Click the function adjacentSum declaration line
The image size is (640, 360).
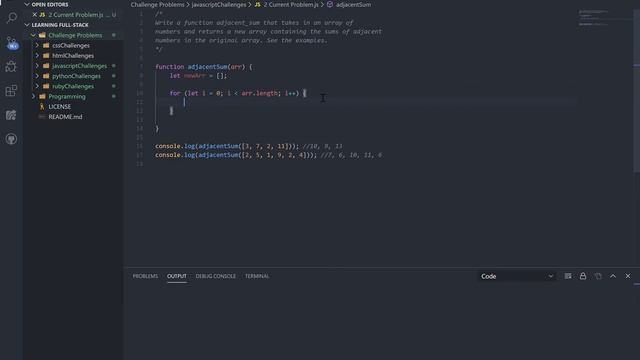coord(204,67)
